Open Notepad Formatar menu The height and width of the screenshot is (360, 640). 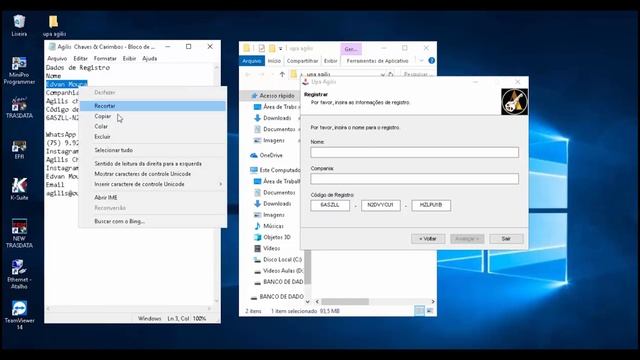[105, 58]
